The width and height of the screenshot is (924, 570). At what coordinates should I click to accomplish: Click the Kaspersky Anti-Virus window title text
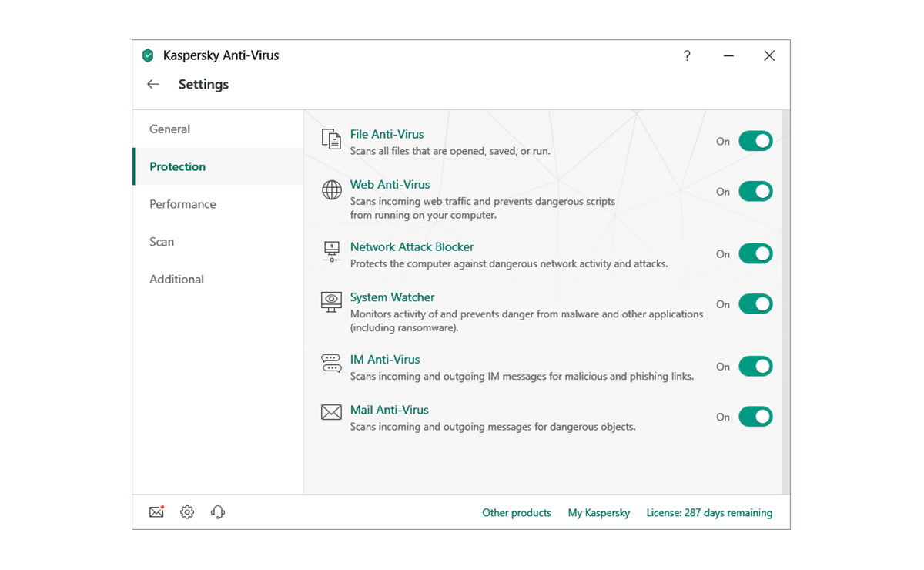coord(221,55)
